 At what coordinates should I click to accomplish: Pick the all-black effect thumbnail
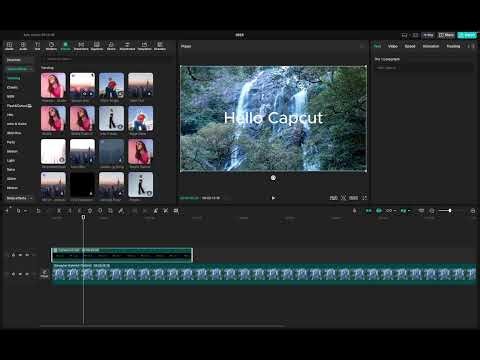[x=82, y=185]
